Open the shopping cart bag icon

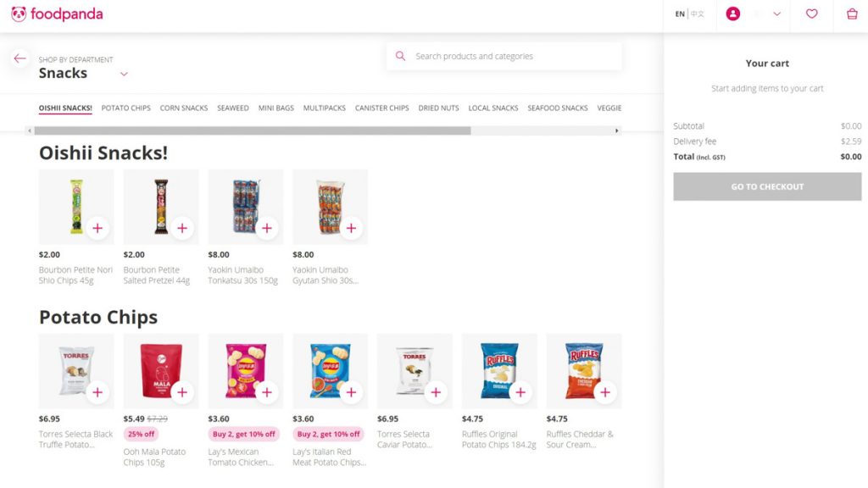852,14
